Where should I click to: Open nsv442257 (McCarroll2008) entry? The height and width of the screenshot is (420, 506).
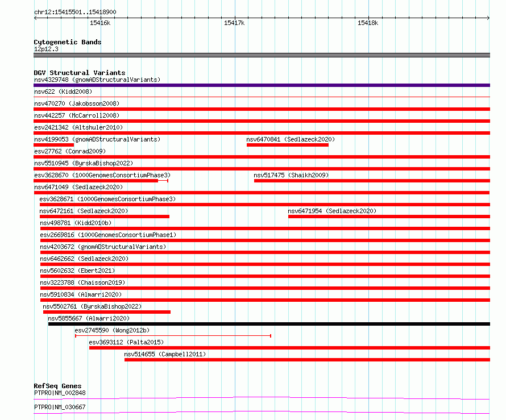pos(77,115)
